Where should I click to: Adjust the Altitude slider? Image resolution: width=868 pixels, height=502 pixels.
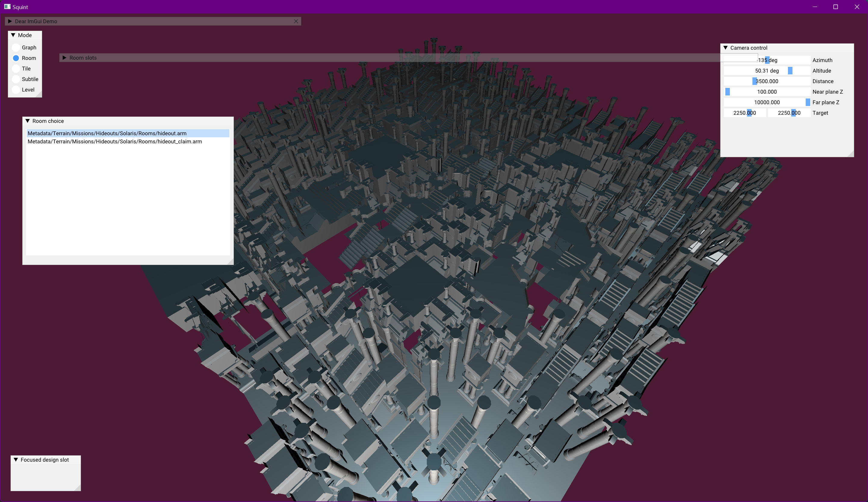[x=767, y=71]
